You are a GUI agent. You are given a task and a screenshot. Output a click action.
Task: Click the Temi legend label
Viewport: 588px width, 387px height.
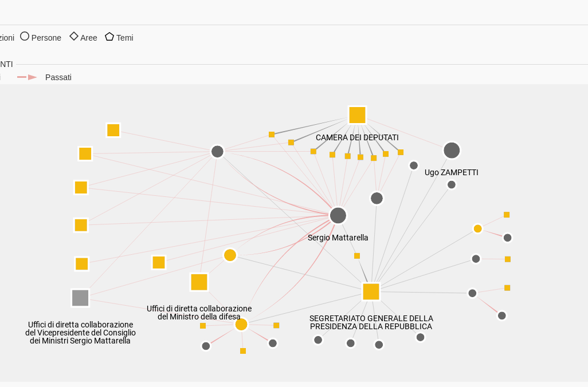pyautogui.click(x=124, y=38)
